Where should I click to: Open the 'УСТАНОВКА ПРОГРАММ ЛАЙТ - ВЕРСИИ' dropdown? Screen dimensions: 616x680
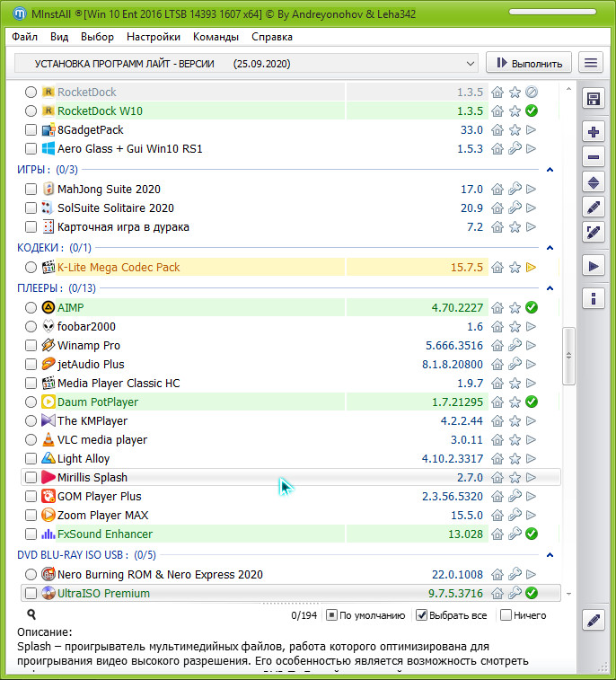[246, 63]
